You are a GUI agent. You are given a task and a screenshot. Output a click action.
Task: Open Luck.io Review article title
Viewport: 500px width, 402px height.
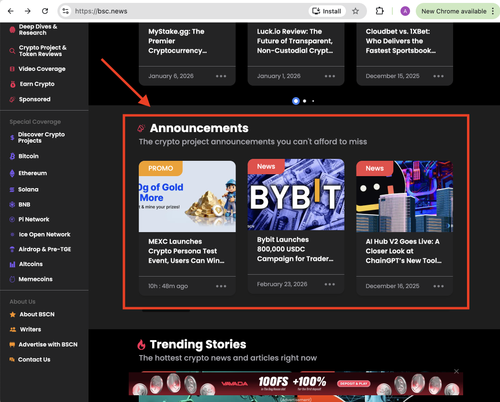[295, 41]
